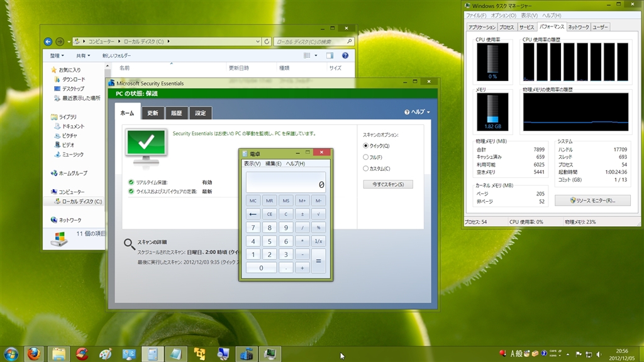Select the フル(F) scan option
This screenshot has width=644, height=362.
(366, 157)
